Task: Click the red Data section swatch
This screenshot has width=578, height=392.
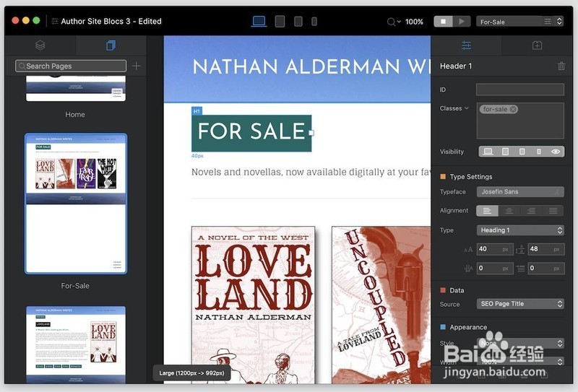Action: (443, 290)
